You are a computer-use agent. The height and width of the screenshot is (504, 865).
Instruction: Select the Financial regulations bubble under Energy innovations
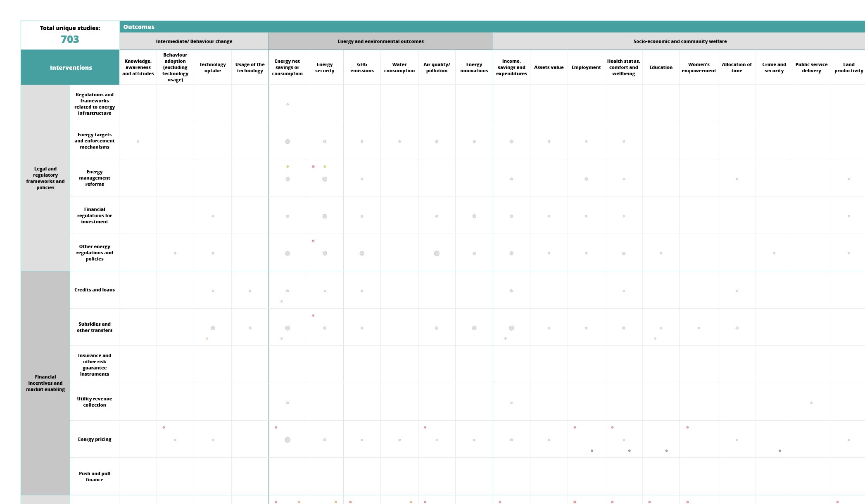tap(474, 216)
